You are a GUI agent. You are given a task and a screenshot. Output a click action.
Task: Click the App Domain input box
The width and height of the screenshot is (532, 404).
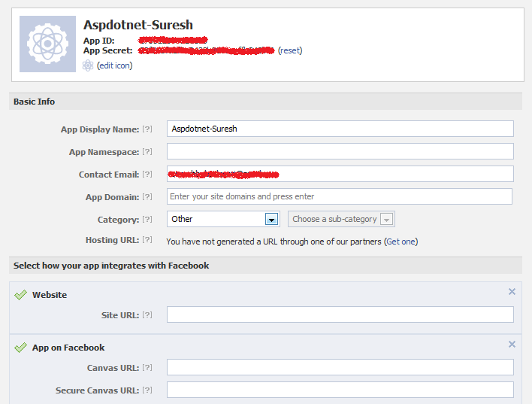(x=340, y=196)
